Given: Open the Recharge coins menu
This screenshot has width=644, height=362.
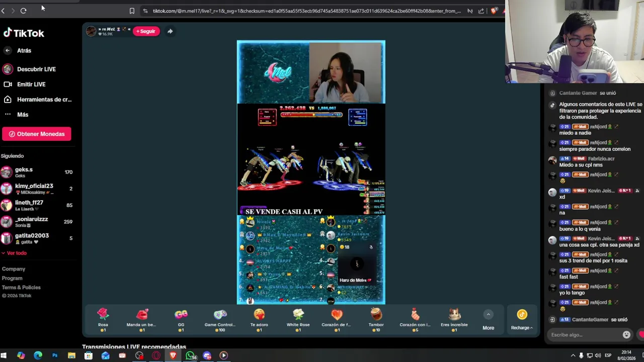Looking at the screenshot, I should pyautogui.click(x=522, y=320).
